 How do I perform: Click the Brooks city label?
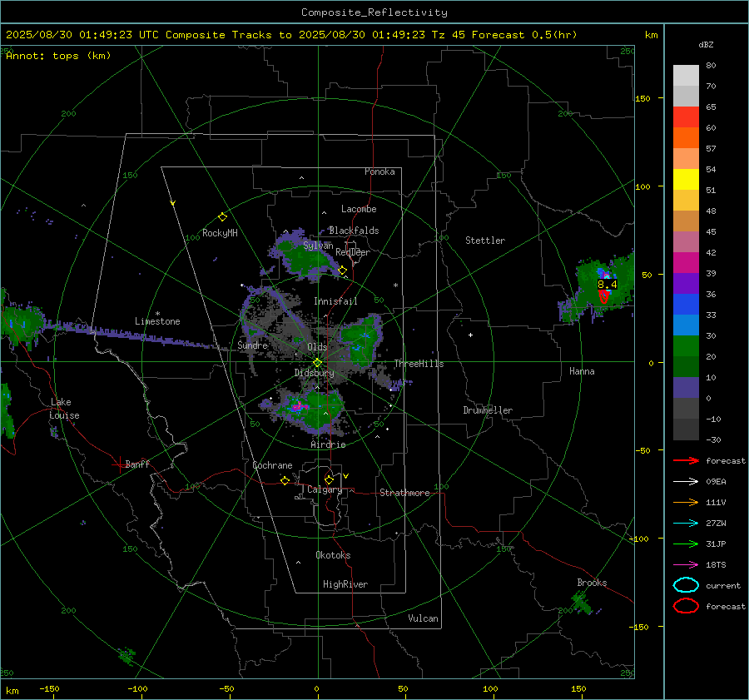[x=592, y=583]
